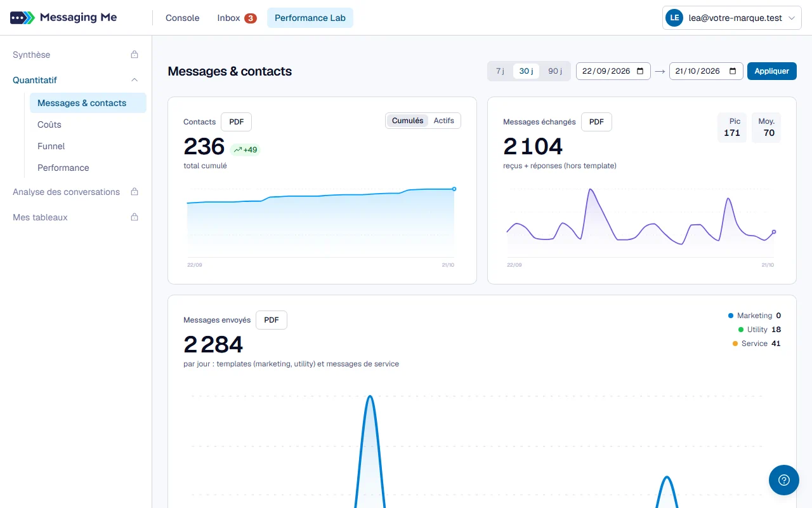
Task: Open the Console tab
Action: tap(183, 18)
